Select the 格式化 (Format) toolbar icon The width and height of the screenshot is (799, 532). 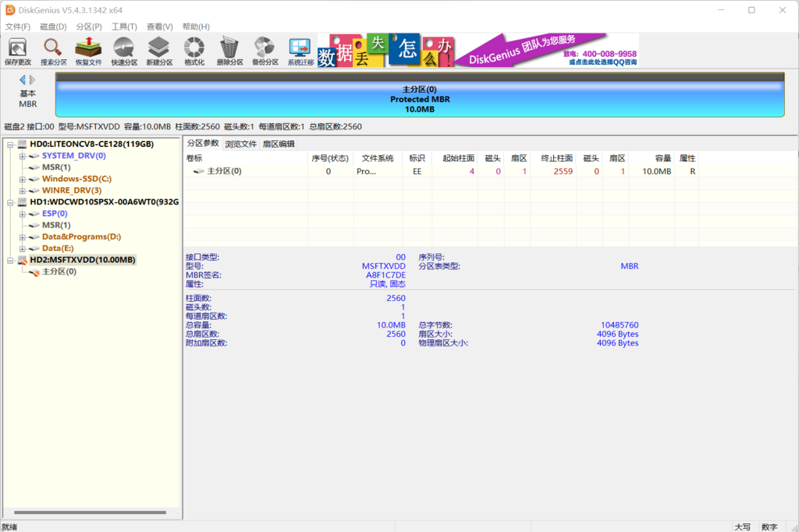tap(194, 51)
